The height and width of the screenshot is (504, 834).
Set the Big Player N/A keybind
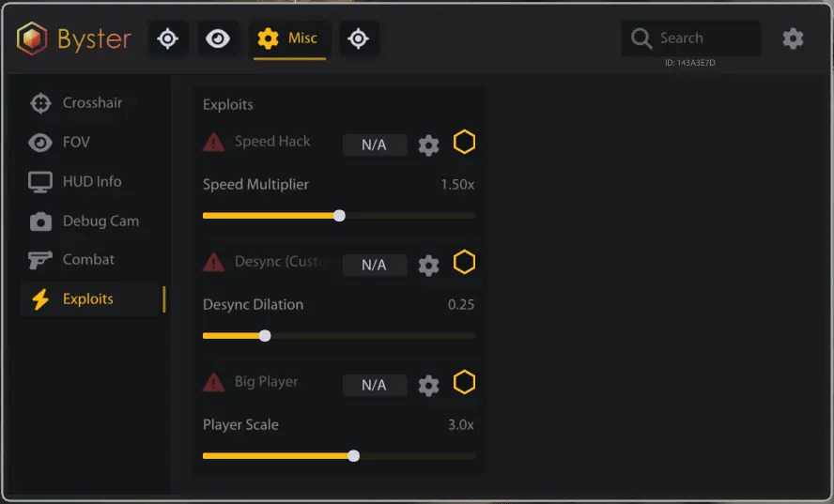(x=375, y=385)
